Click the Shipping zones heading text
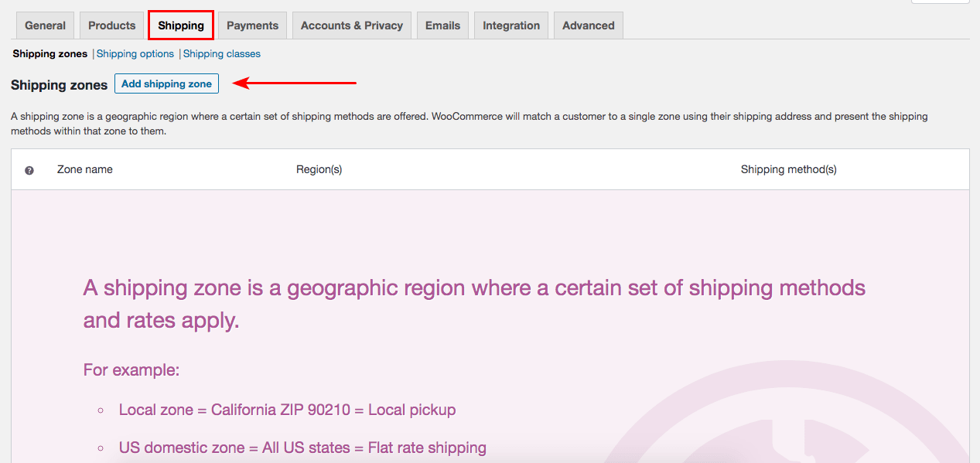Image resolution: width=980 pixels, height=463 pixels. point(60,85)
